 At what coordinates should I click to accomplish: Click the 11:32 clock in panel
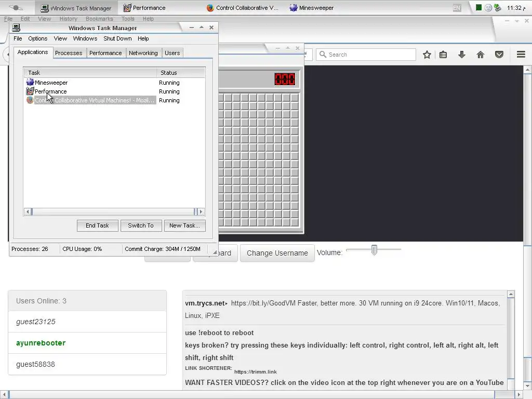(516, 8)
